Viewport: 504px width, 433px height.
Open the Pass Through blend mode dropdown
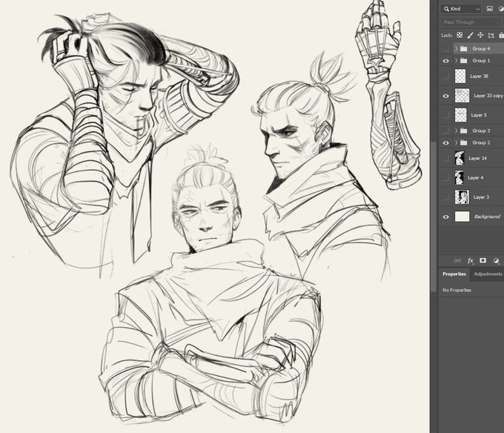pos(471,22)
